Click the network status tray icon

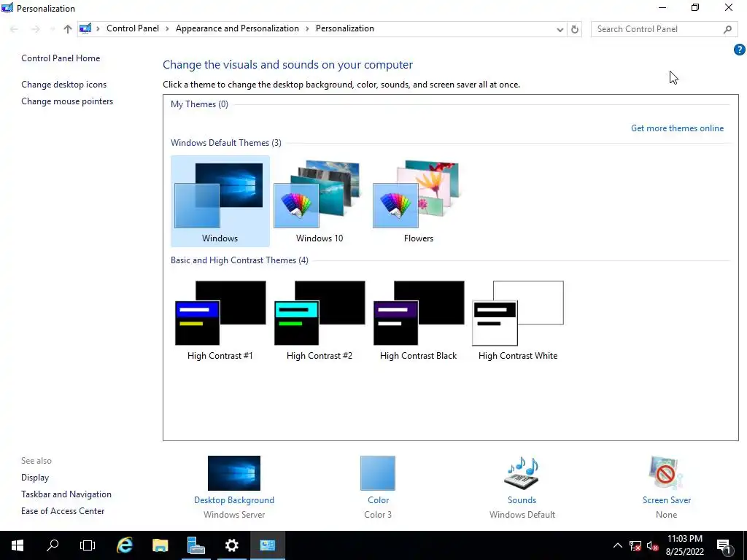pyautogui.click(x=635, y=545)
